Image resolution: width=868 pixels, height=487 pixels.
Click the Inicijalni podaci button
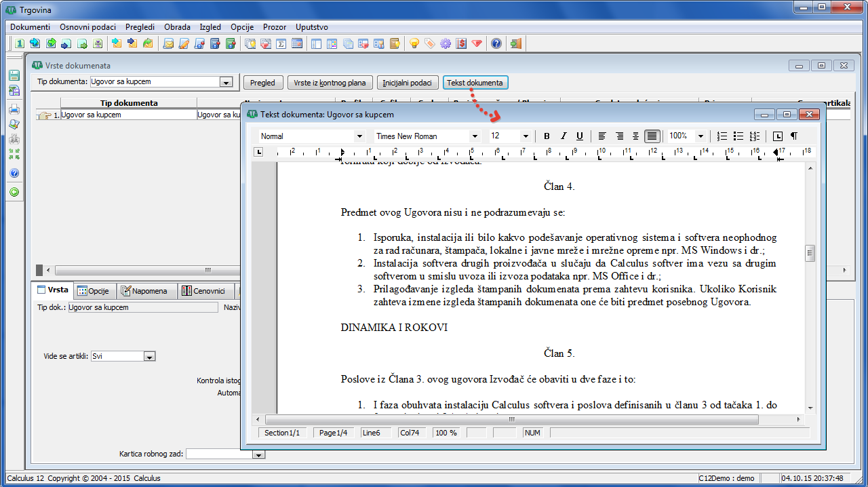coord(408,83)
